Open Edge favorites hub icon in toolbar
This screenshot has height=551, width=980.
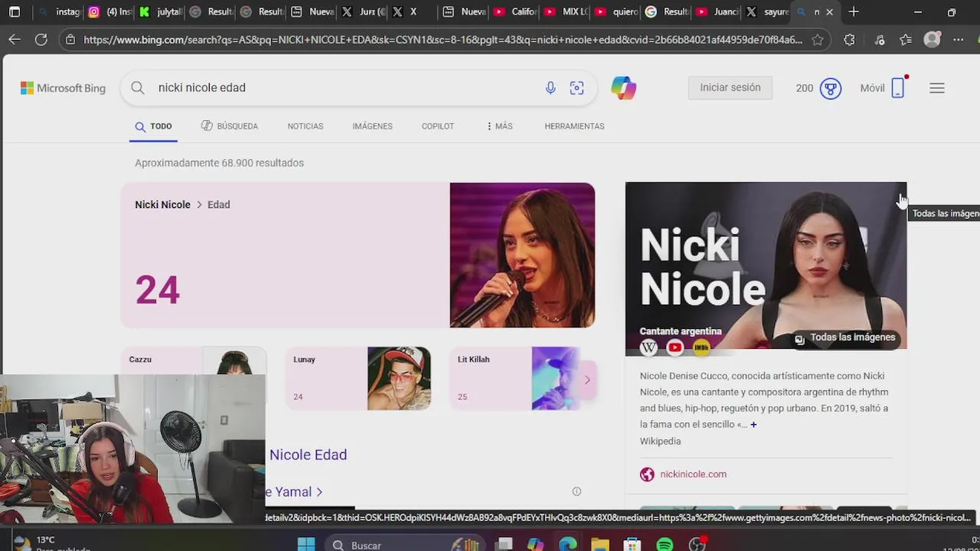[906, 40]
